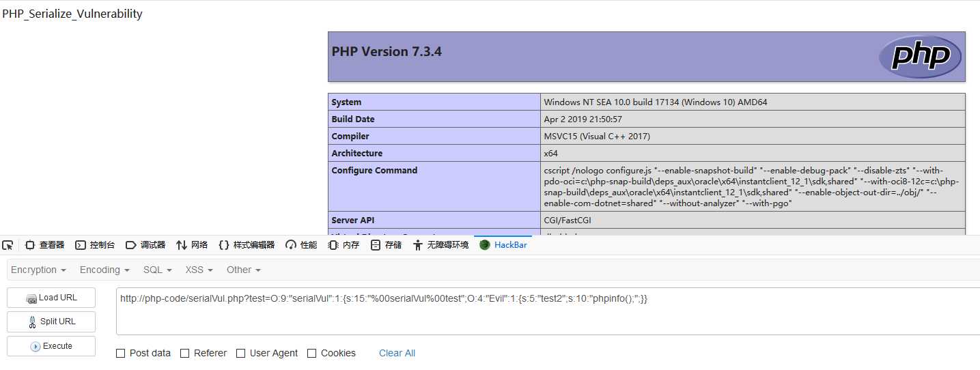
Task: Open the 存储 Storage tab
Action: tap(386, 245)
